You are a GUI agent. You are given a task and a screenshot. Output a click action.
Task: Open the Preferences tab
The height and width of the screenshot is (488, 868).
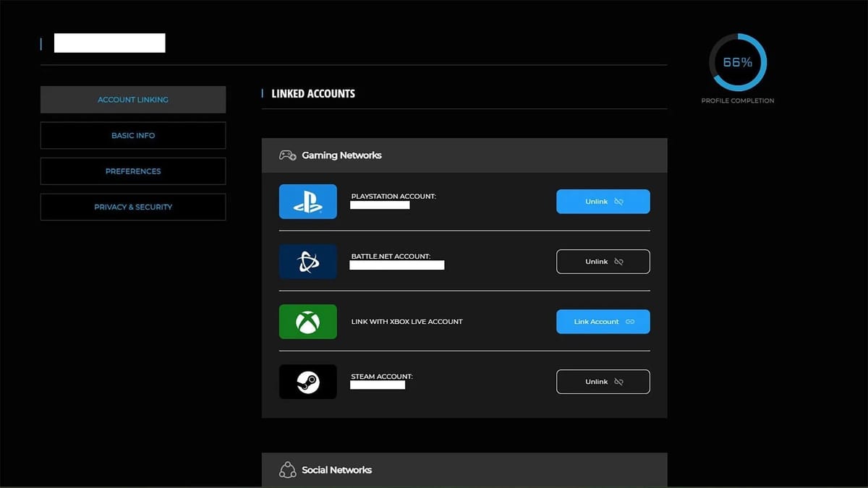click(133, 171)
